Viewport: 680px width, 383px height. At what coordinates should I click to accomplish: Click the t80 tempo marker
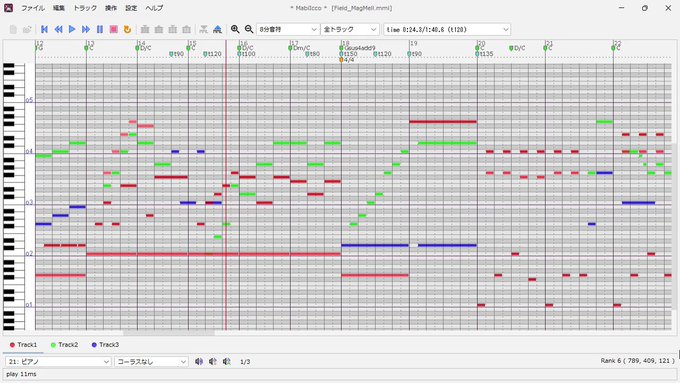tap(313, 54)
